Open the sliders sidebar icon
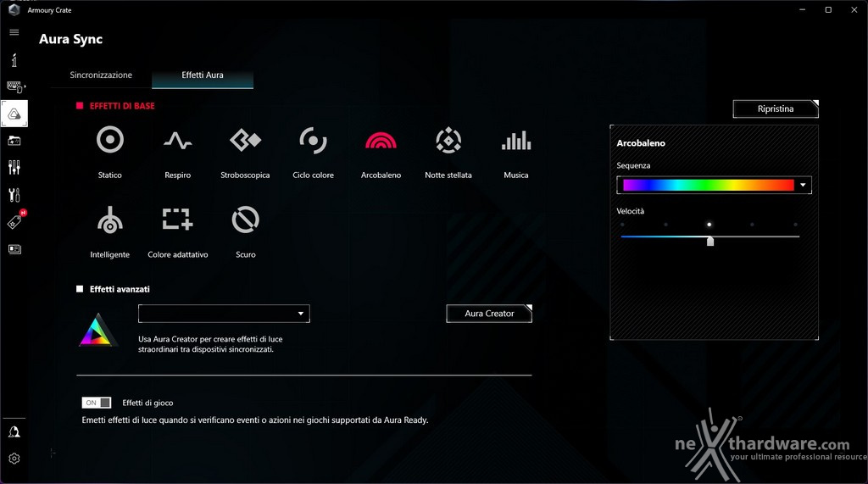This screenshot has width=868, height=484. coord(14,168)
